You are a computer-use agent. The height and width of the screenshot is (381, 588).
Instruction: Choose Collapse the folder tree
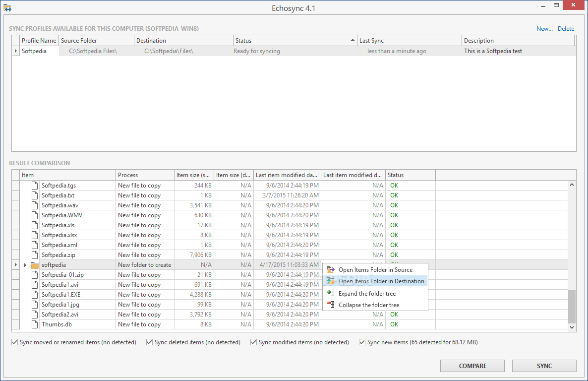[375, 305]
